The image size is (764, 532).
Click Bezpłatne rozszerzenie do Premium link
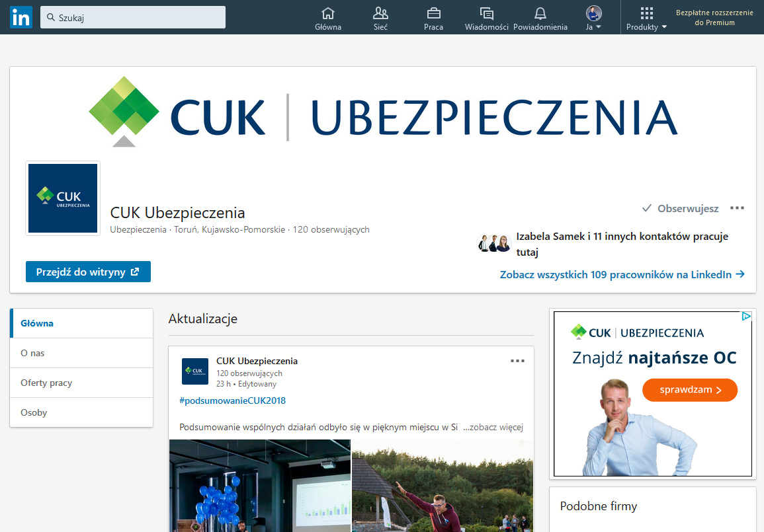[714, 18]
